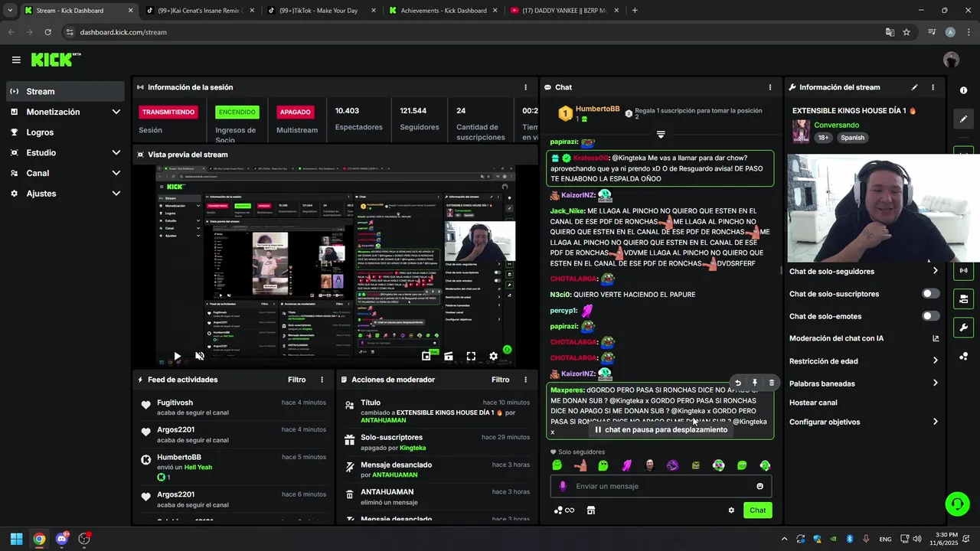This screenshot has height=551, width=980.
Task: Expand the Ajustes sidebar section
Action: coord(116,194)
